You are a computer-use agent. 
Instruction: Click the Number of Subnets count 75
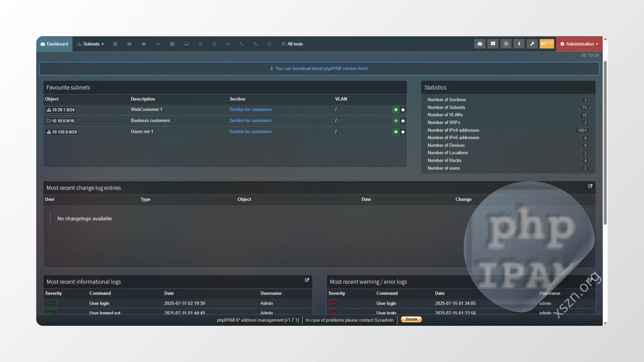(584, 108)
